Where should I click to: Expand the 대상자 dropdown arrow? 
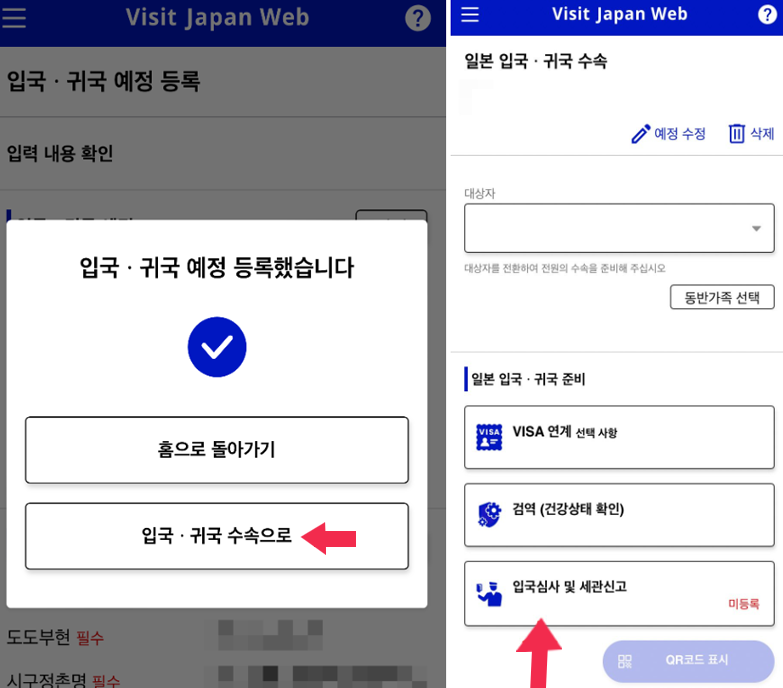click(x=756, y=229)
